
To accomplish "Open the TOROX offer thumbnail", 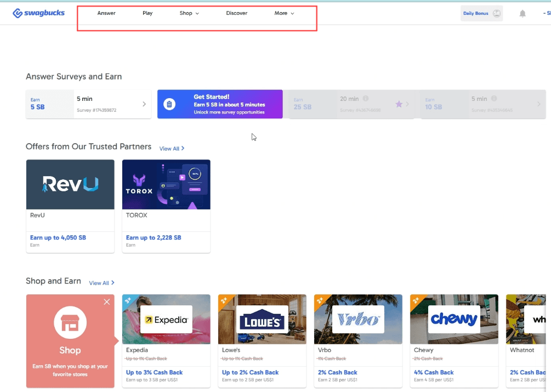I will [166, 184].
